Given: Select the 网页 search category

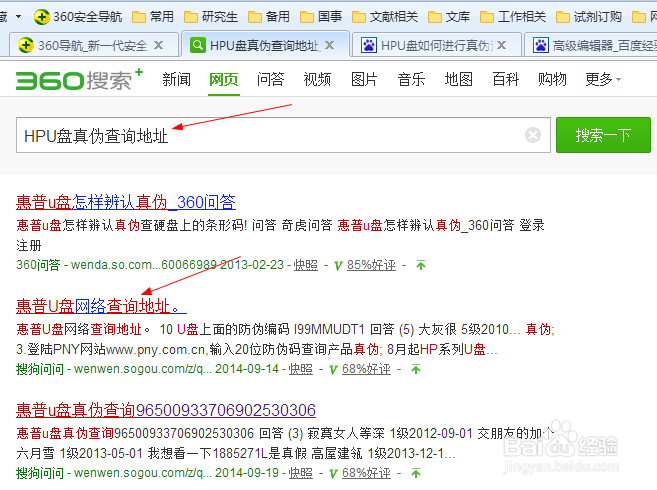Looking at the screenshot, I should [224, 79].
